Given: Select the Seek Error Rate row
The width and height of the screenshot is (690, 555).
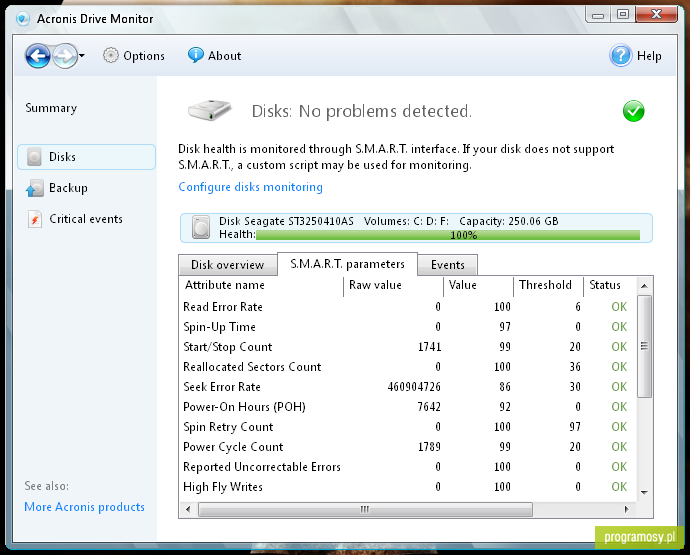Looking at the screenshot, I should click(x=407, y=387).
